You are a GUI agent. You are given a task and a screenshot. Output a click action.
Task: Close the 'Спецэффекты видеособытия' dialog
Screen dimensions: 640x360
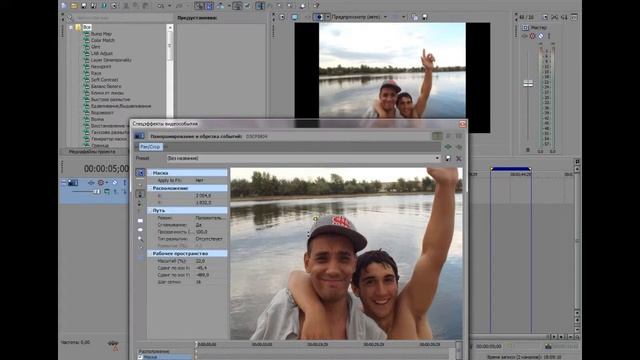tap(462, 124)
